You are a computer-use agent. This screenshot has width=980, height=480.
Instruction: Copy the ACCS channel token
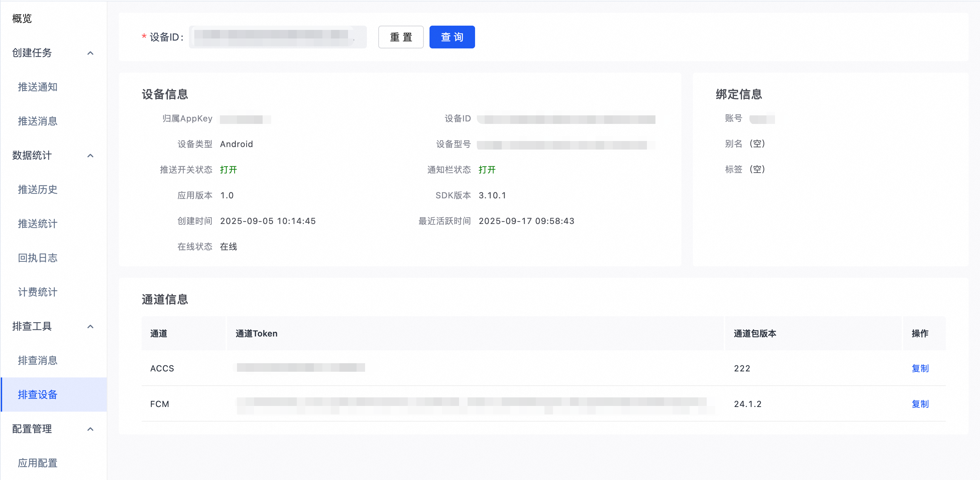[x=920, y=368]
